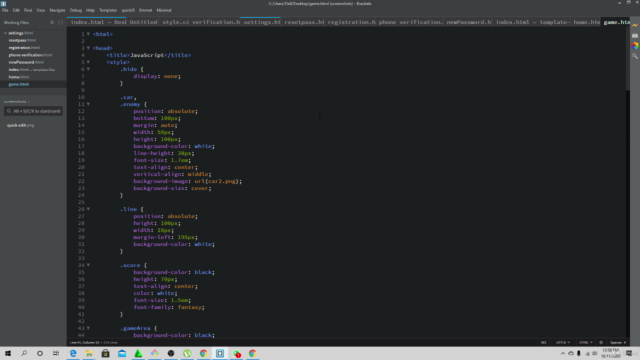Open Emmet menu

(145, 10)
